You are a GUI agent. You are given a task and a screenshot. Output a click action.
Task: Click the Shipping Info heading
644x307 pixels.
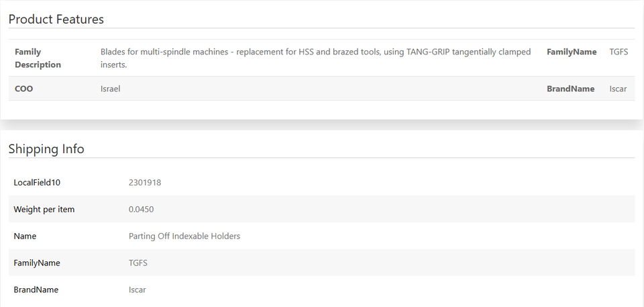coord(46,148)
